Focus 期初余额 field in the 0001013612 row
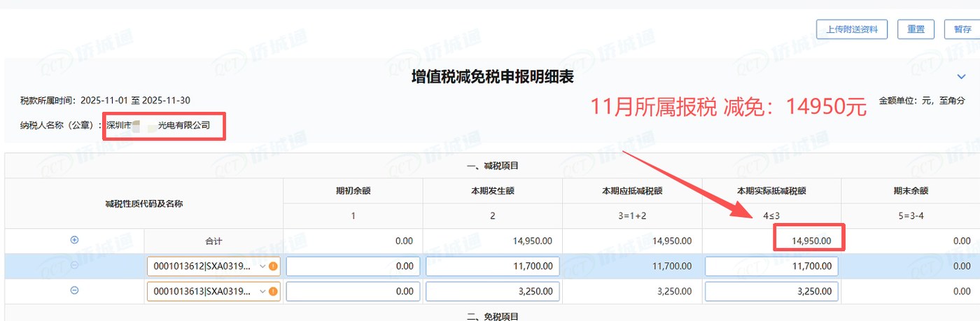 (353, 266)
